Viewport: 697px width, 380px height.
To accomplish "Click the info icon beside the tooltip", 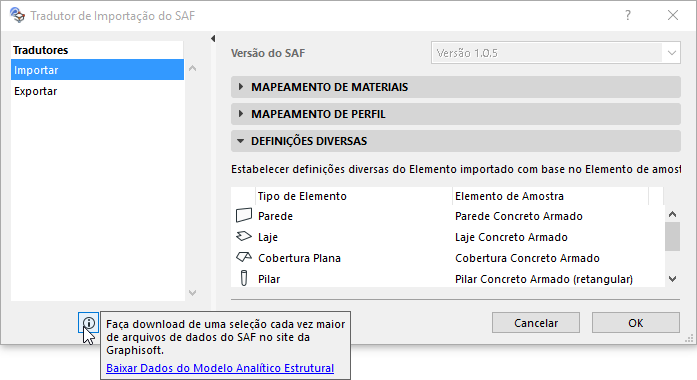I will pyautogui.click(x=88, y=323).
